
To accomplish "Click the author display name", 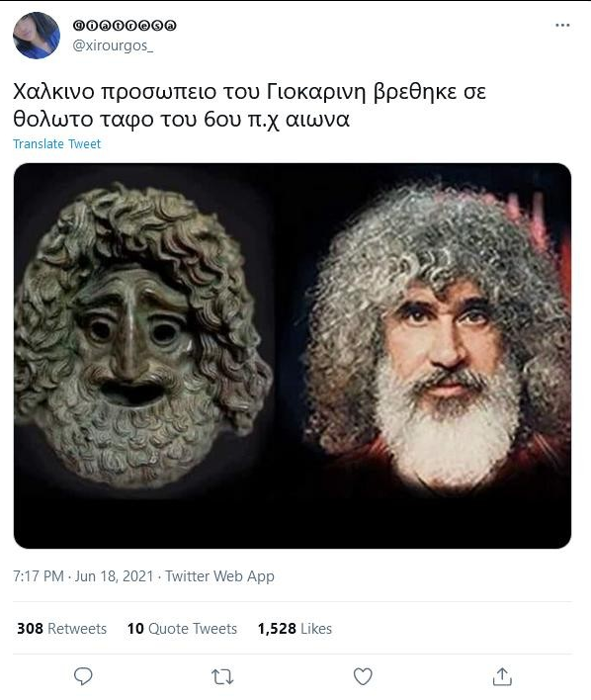I will coord(125,26).
